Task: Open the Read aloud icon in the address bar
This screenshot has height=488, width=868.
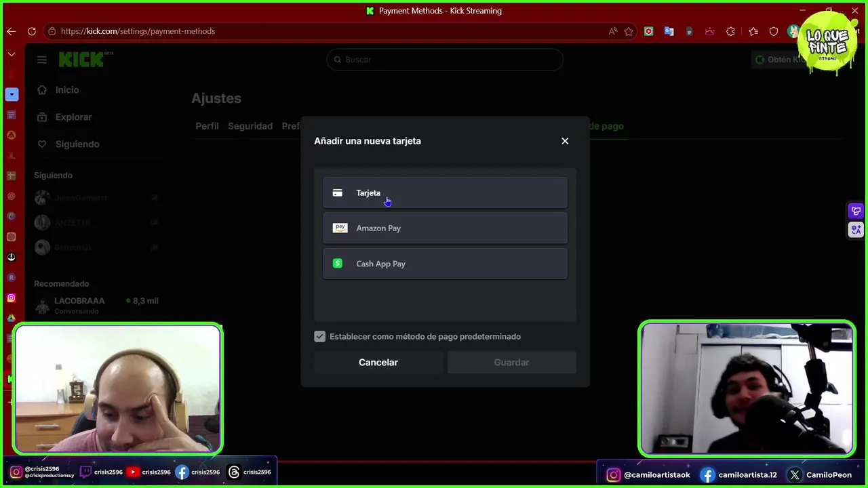Action: pyautogui.click(x=613, y=31)
